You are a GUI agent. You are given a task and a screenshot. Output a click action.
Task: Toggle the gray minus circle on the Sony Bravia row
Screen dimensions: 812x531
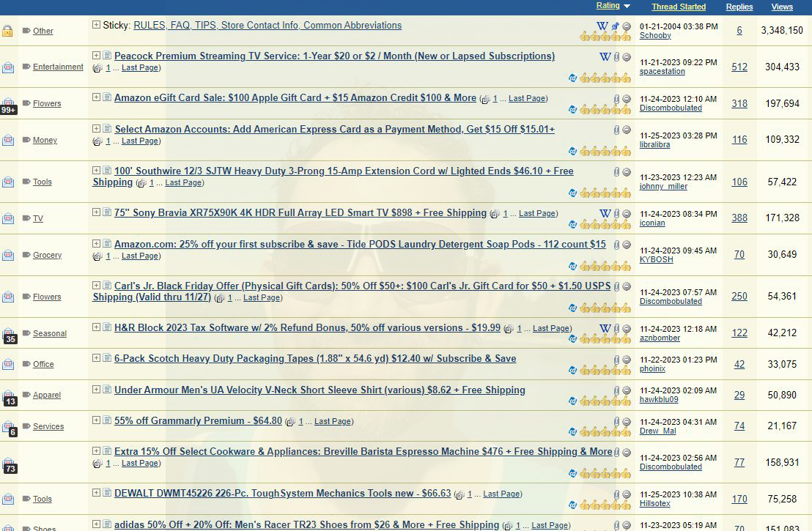627,213
